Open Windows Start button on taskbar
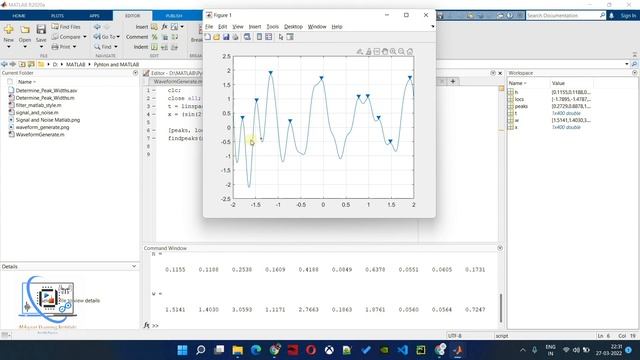This screenshot has height=360, width=640. pyautogui.click(x=182, y=350)
